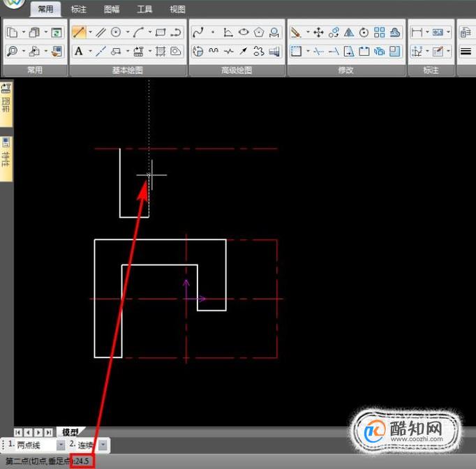Select the Hatch tool
Image resolution: width=476 pixels, height=469 pixels.
pos(161,51)
